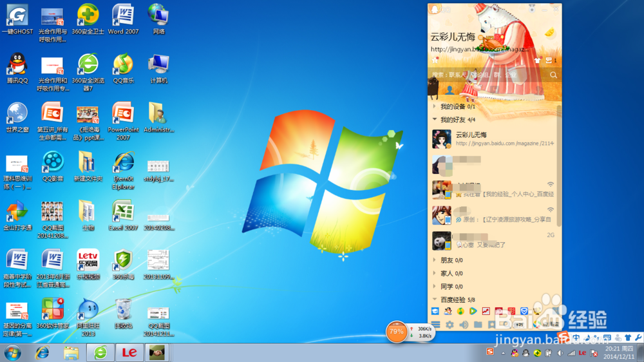Open contact with 辽宁凌源旅游攻略 status

pyautogui.click(x=494, y=215)
